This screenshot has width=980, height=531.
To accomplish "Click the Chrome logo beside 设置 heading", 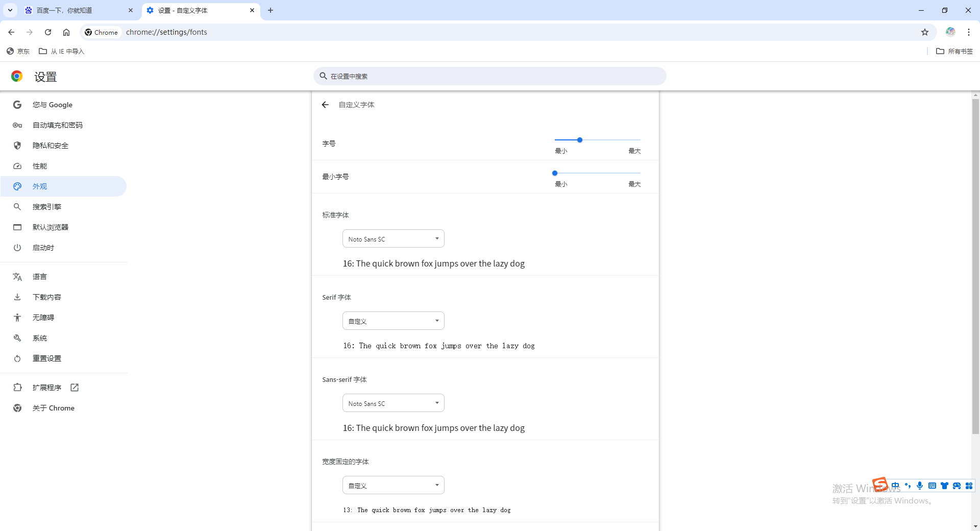I will [x=17, y=76].
